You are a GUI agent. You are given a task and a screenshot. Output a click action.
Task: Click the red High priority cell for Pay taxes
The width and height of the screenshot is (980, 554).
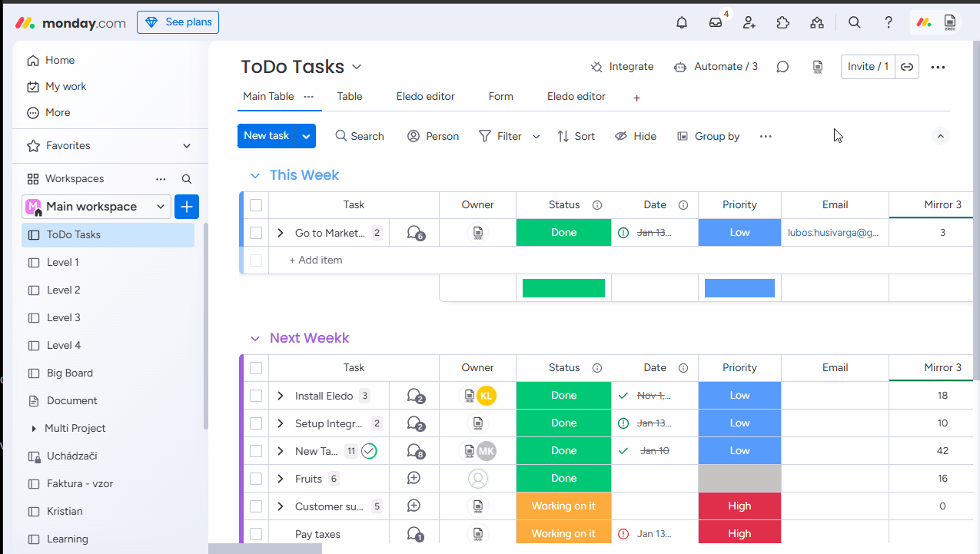tap(739, 533)
